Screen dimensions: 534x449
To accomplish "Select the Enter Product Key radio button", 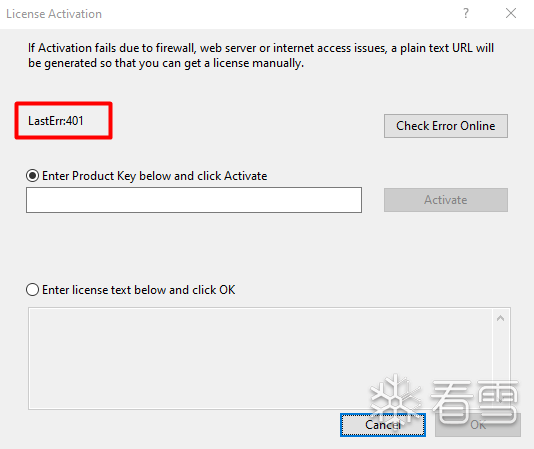I will [x=33, y=176].
